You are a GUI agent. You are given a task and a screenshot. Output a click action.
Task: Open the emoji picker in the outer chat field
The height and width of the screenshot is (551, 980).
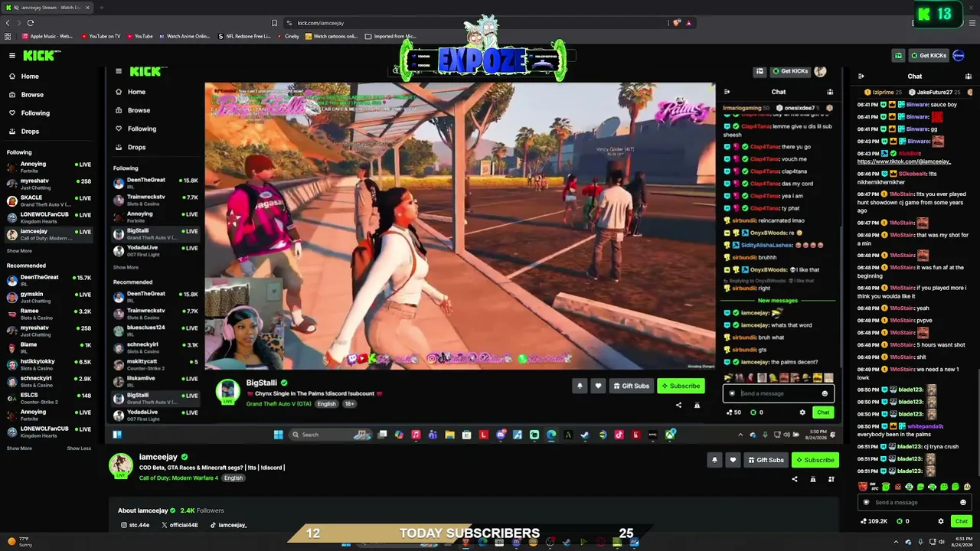pyautogui.click(x=963, y=503)
